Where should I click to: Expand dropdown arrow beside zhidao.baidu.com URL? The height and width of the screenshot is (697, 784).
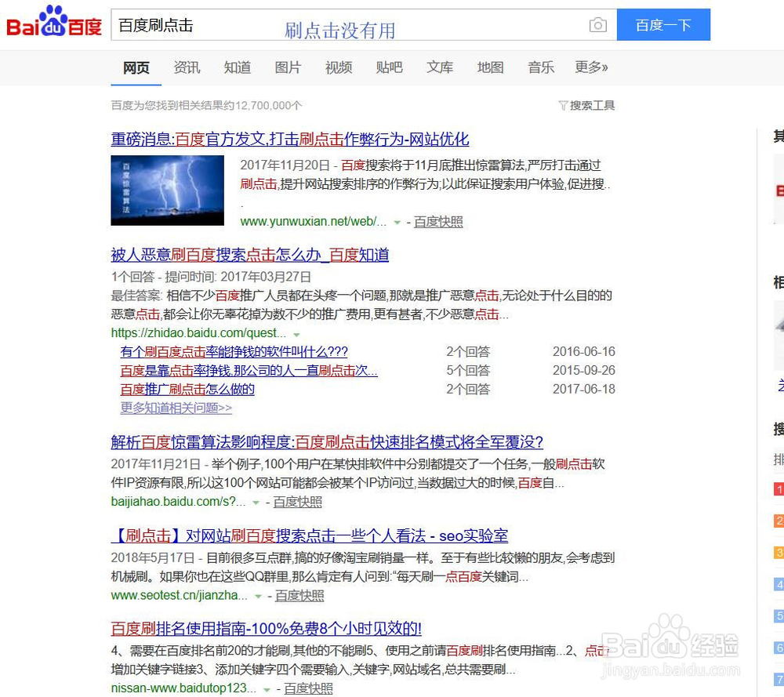(296, 334)
